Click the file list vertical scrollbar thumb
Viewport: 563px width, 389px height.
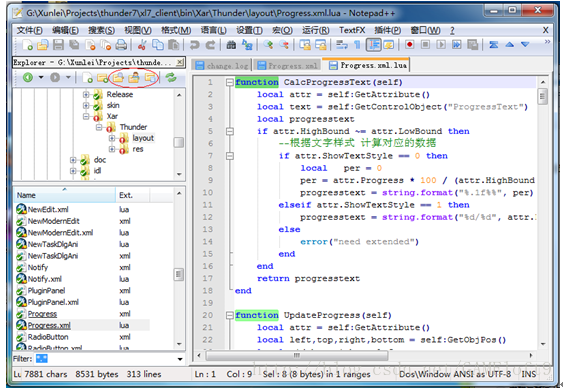pos(179,275)
